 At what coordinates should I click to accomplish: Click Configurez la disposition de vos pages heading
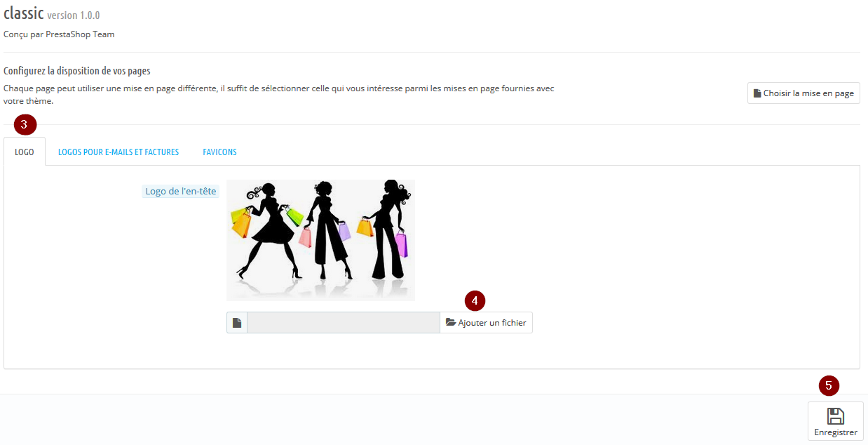[77, 71]
